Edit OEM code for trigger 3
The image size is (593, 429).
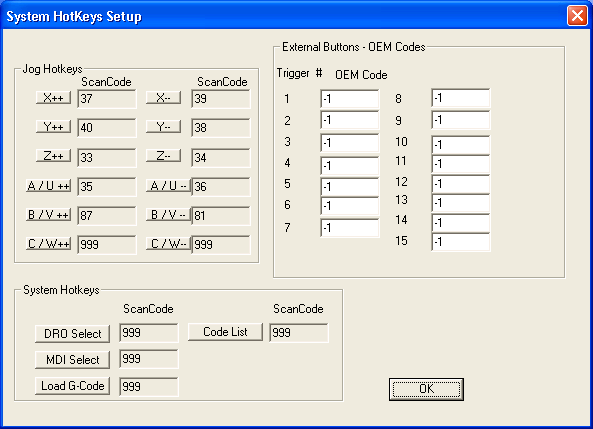coord(349,143)
